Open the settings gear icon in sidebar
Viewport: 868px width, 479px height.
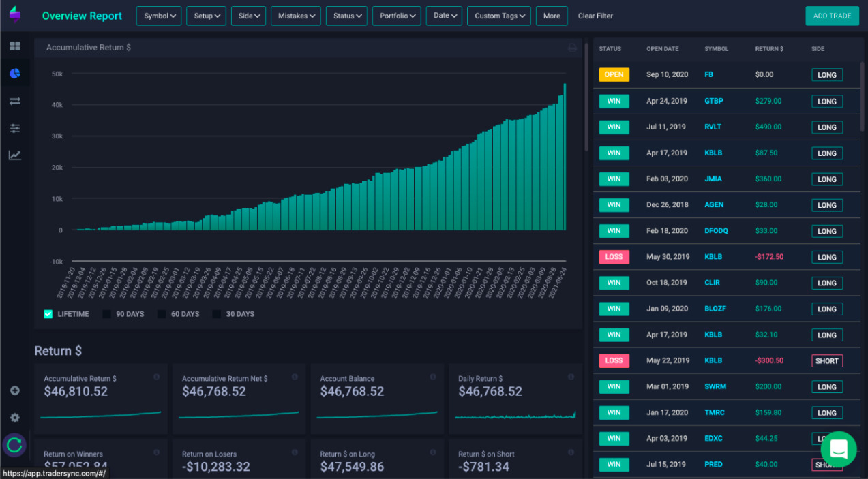coord(15,418)
